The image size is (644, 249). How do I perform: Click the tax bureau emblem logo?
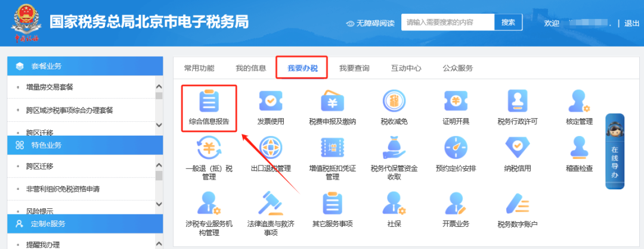(x=26, y=23)
